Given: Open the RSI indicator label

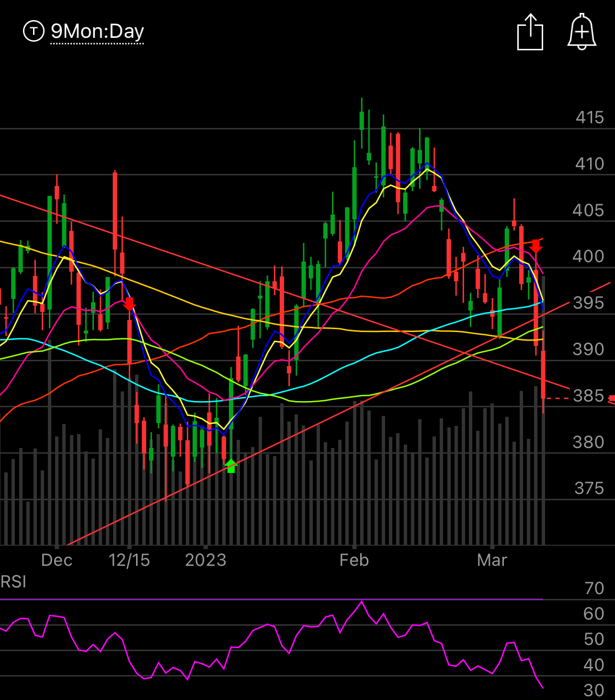Looking at the screenshot, I should tap(13, 582).
